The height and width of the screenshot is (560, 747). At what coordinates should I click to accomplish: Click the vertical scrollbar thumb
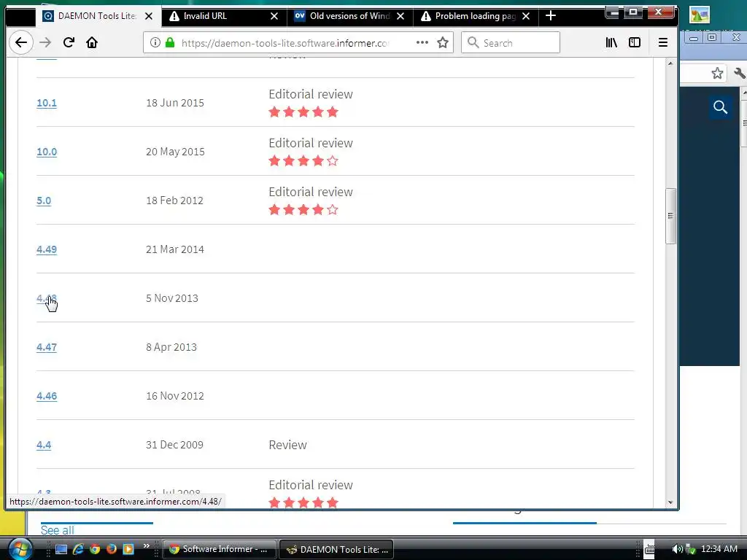click(x=670, y=216)
